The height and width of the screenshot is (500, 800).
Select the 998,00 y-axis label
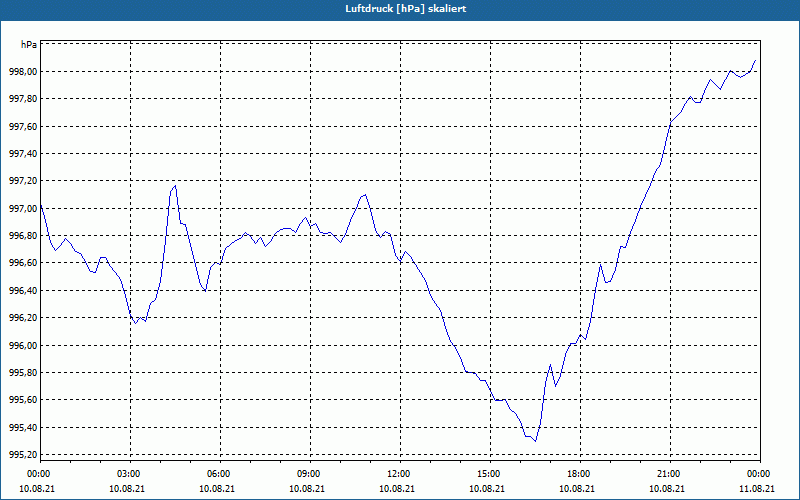coord(23,71)
